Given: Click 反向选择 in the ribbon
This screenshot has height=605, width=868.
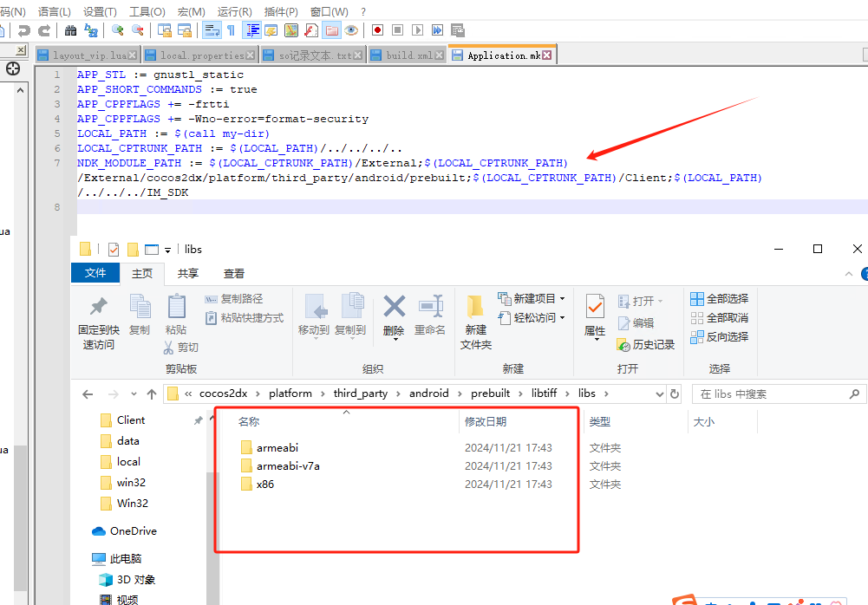Looking at the screenshot, I should click(x=719, y=336).
